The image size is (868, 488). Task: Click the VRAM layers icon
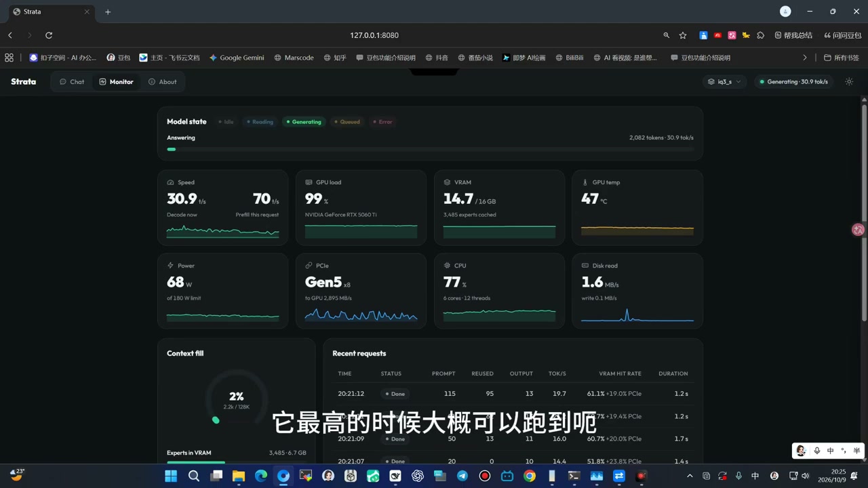447,182
